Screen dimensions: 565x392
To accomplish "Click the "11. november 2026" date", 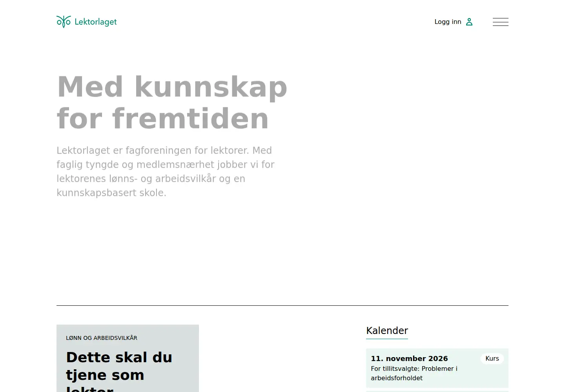I will [x=409, y=358].
